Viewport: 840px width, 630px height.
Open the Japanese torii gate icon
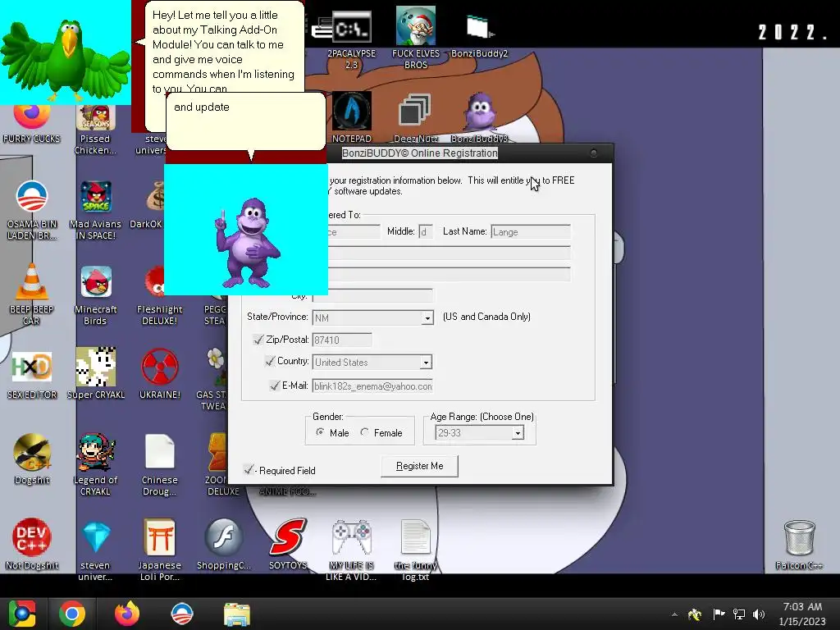click(160, 537)
